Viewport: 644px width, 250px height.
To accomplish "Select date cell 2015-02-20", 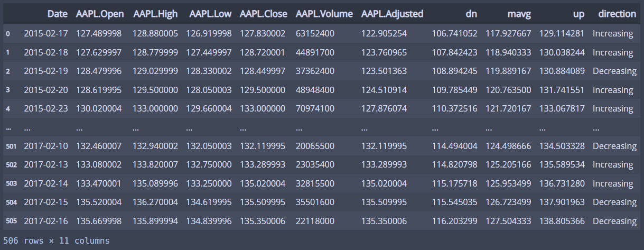I will (46, 90).
